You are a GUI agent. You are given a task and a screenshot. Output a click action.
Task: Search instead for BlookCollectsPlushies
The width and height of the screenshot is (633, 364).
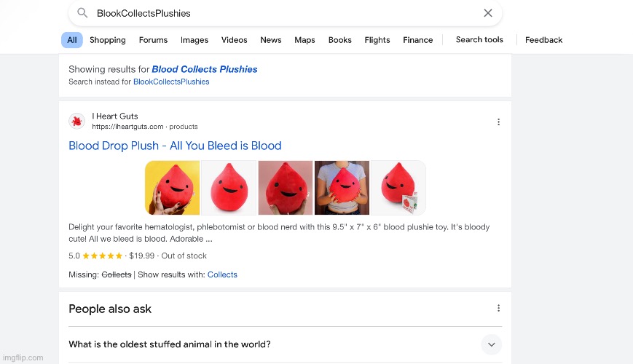pyautogui.click(x=171, y=82)
